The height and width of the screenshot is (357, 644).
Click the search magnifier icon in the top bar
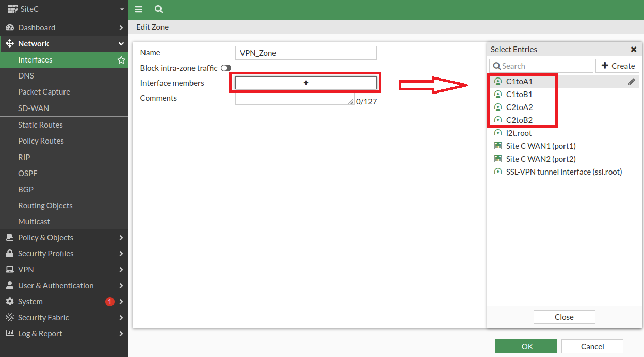(x=159, y=9)
